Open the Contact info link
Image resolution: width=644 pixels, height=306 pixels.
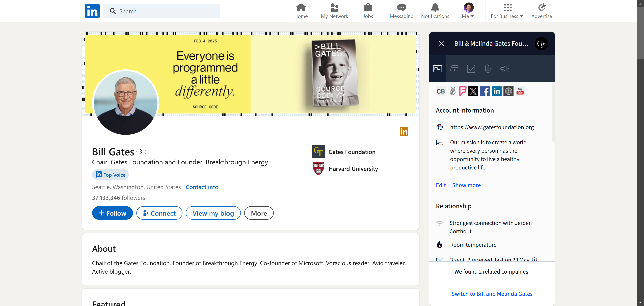coord(202,187)
